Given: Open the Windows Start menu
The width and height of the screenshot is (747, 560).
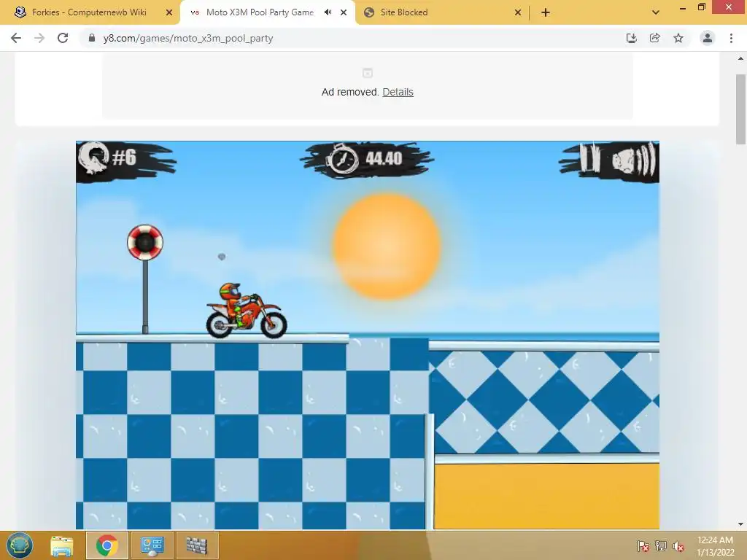Looking at the screenshot, I should [20, 545].
